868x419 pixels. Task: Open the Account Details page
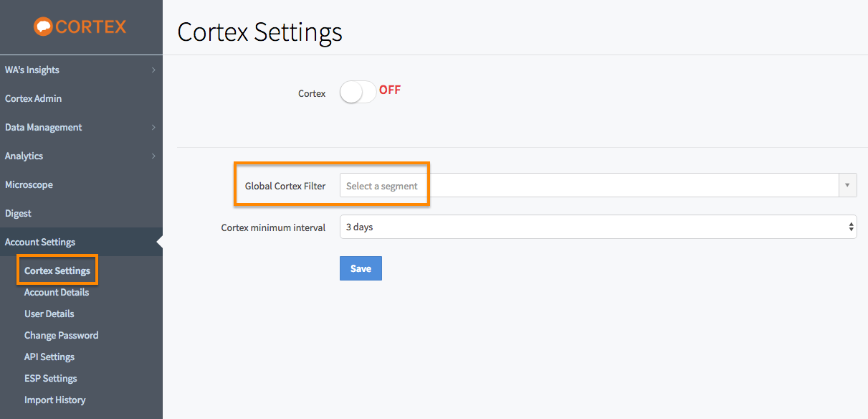[x=57, y=292]
